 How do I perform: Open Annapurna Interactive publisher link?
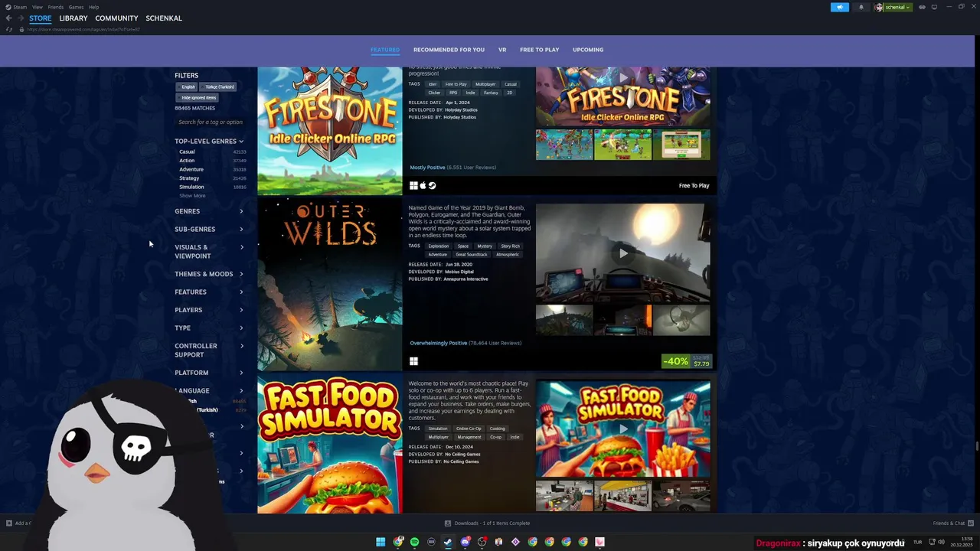click(465, 279)
